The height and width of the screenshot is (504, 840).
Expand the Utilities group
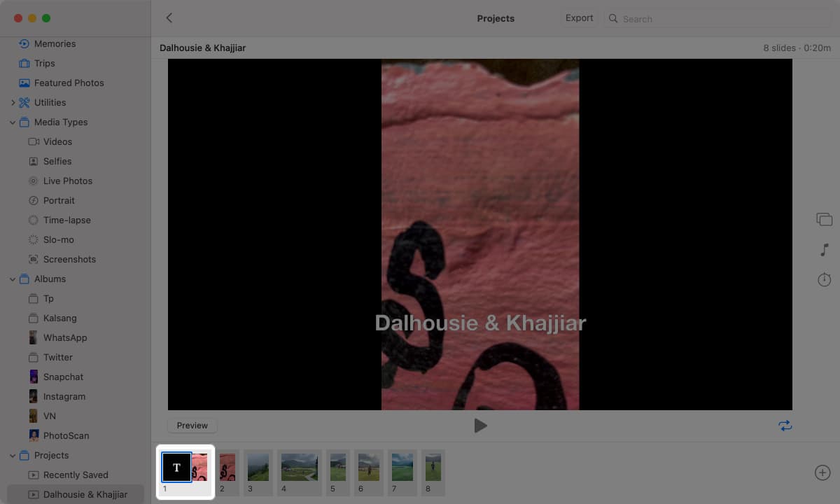[13, 102]
